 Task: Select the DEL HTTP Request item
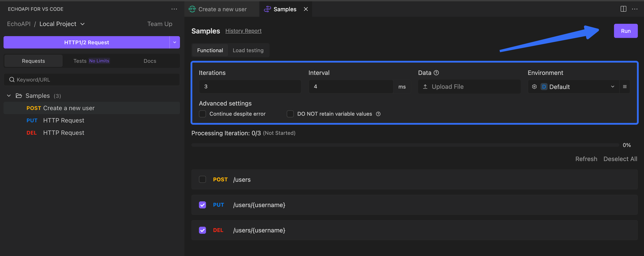point(92,133)
